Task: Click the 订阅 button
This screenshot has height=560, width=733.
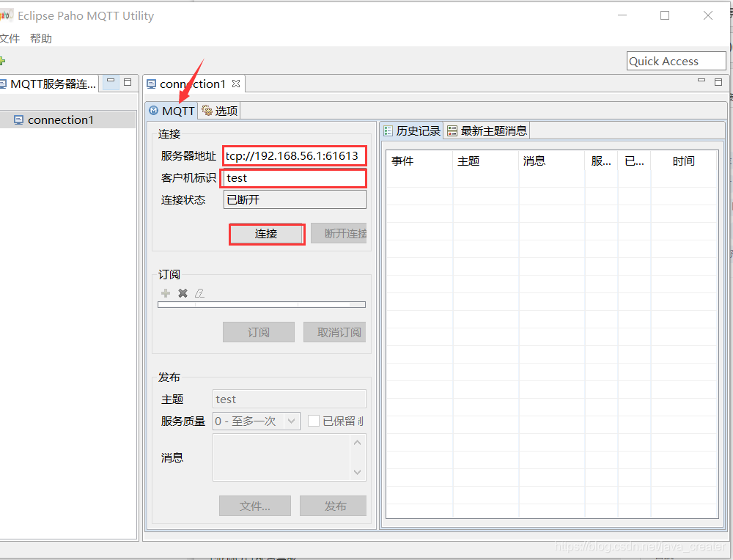Action: coord(259,332)
